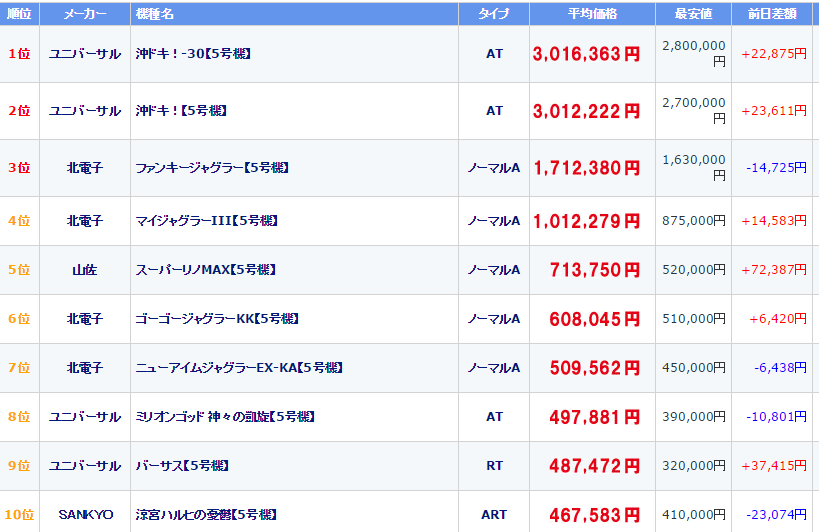Open ファンキージャグラー【5号機】 link

[x=212, y=168]
